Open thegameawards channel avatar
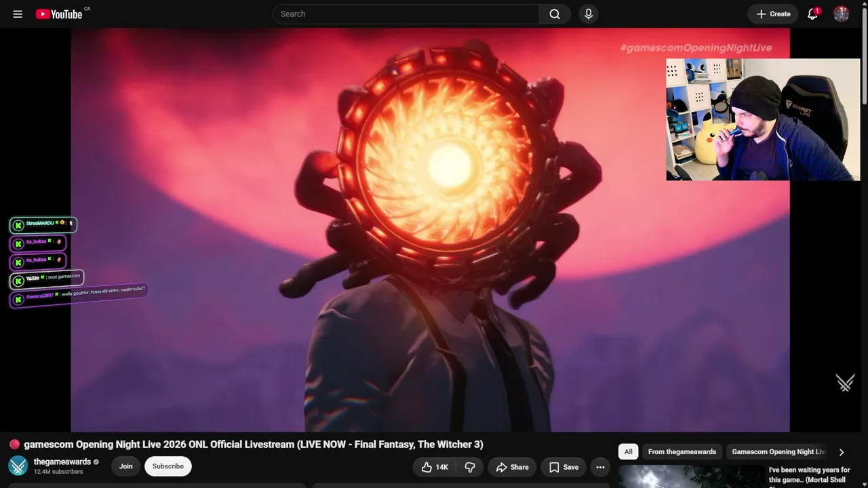 tap(18, 466)
